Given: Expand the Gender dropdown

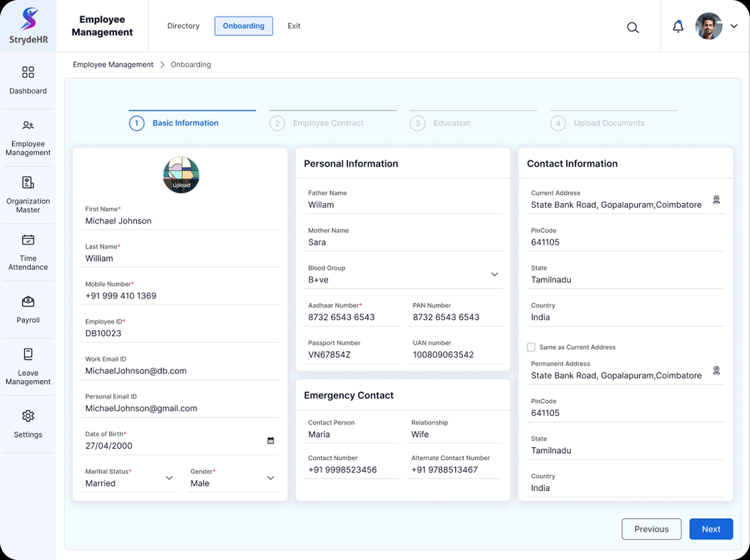Looking at the screenshot, I should pyautogui.click(x=270, y=478).
